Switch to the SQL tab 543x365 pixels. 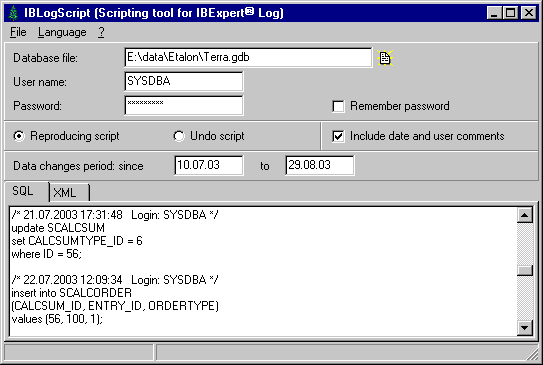26,191
